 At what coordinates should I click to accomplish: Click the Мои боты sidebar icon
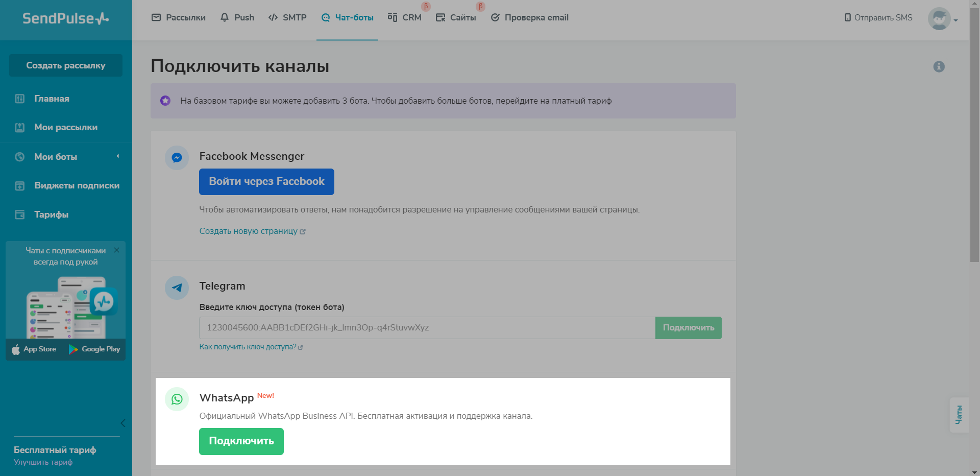pyautogui.click(x=19, y=157)
